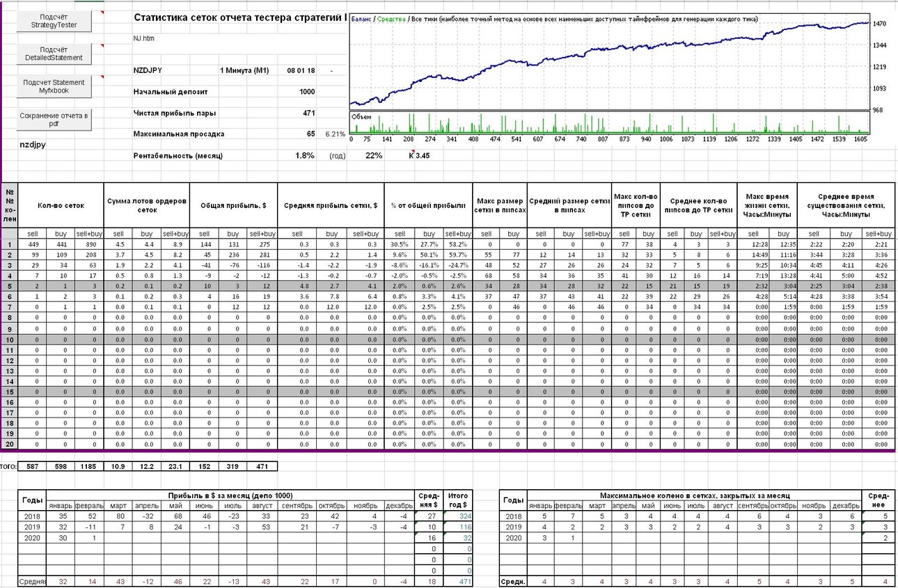Screen dimensions: 898x588
Task: Select the 'Средняя прибыль сетки, $' header
Action: click(x=331, y=205)
